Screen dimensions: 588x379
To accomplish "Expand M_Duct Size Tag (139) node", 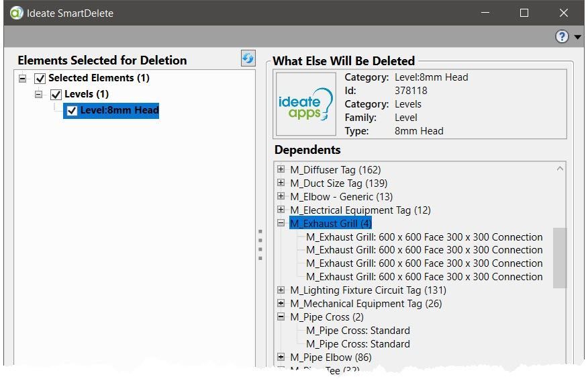I will click(x=281, y=183).
